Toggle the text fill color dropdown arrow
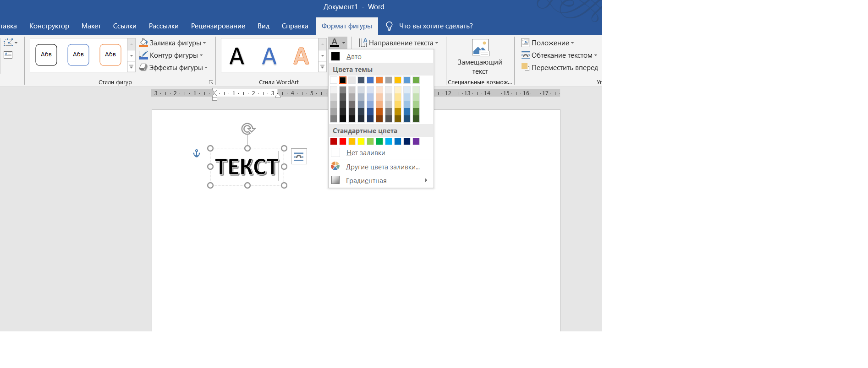 point(344,43)
